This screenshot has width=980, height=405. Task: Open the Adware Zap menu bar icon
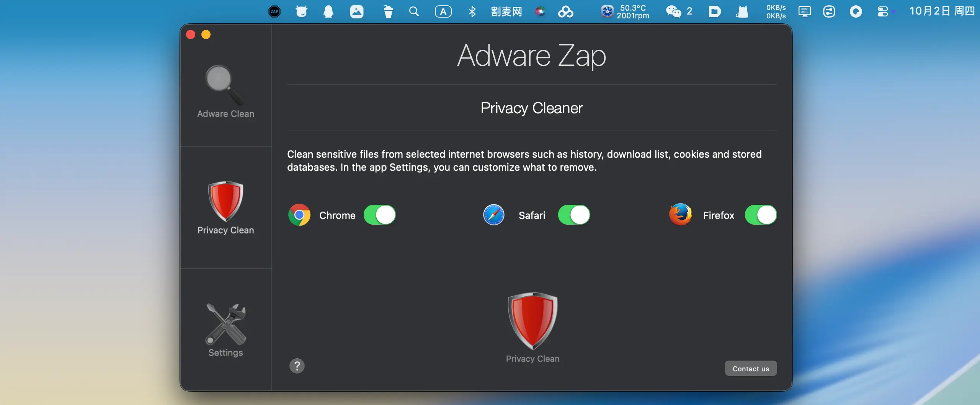coord(274,11)
